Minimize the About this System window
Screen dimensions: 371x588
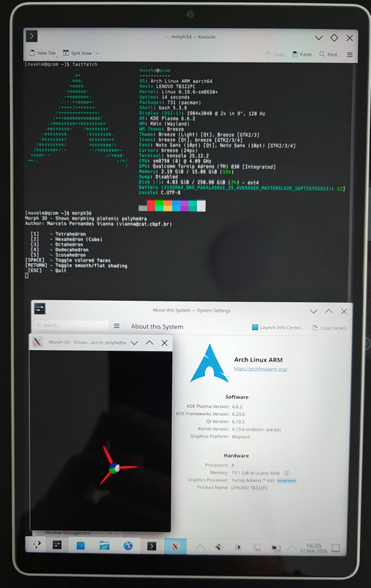[x=314, y=311]
